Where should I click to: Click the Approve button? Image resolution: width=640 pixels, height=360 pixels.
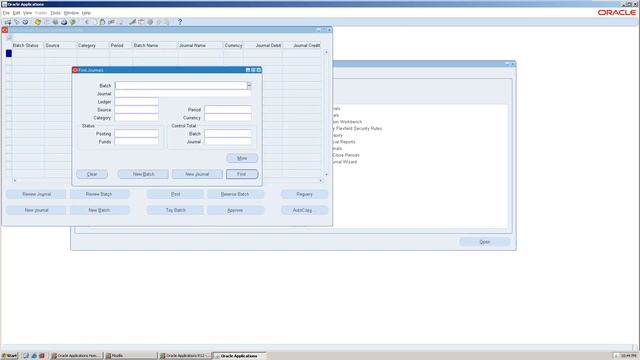[x=235, y=210]
